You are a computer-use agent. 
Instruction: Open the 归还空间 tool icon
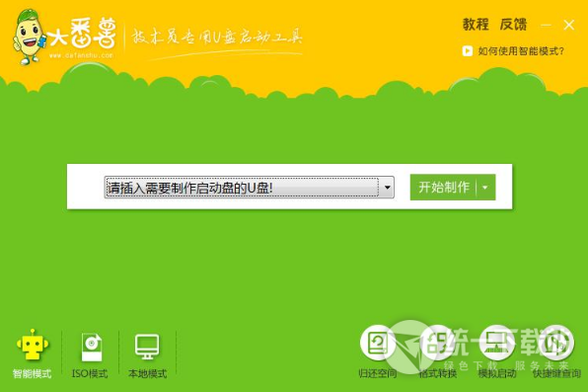point(378,344)
